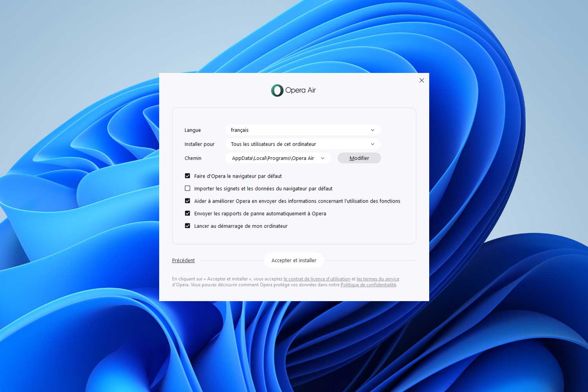Image resolution: width=588 pixels, height=392 pixels.
Task: Open the Langue dropdown set to français
Action: [x=303, y=130]
